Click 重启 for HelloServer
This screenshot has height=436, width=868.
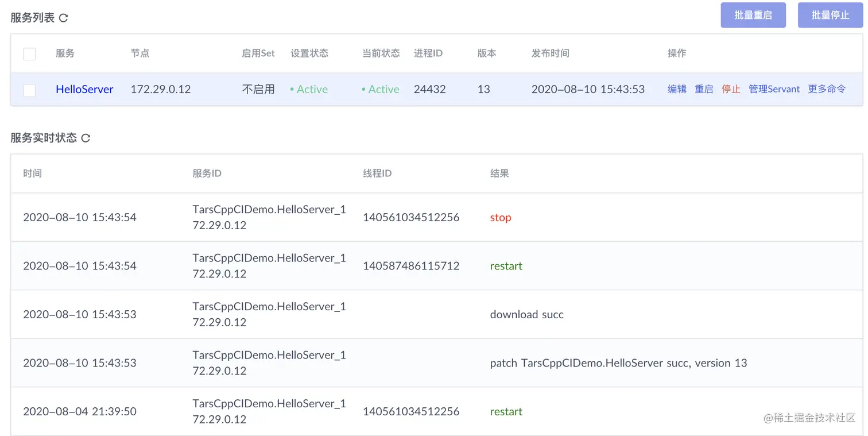click(704, 89)
